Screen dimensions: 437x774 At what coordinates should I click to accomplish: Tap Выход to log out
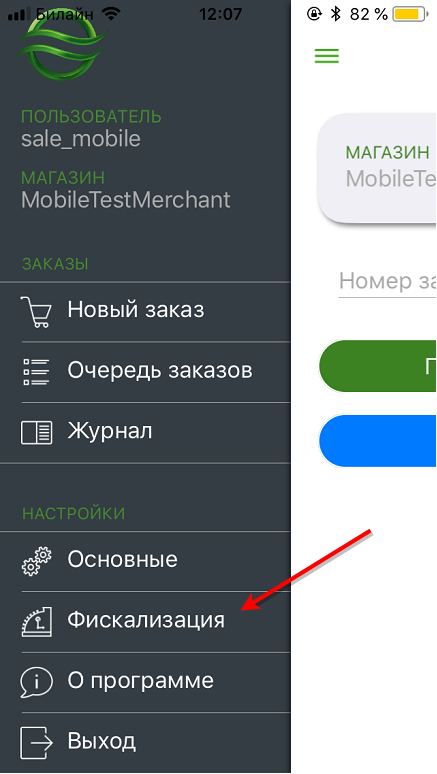click(145, 742)
